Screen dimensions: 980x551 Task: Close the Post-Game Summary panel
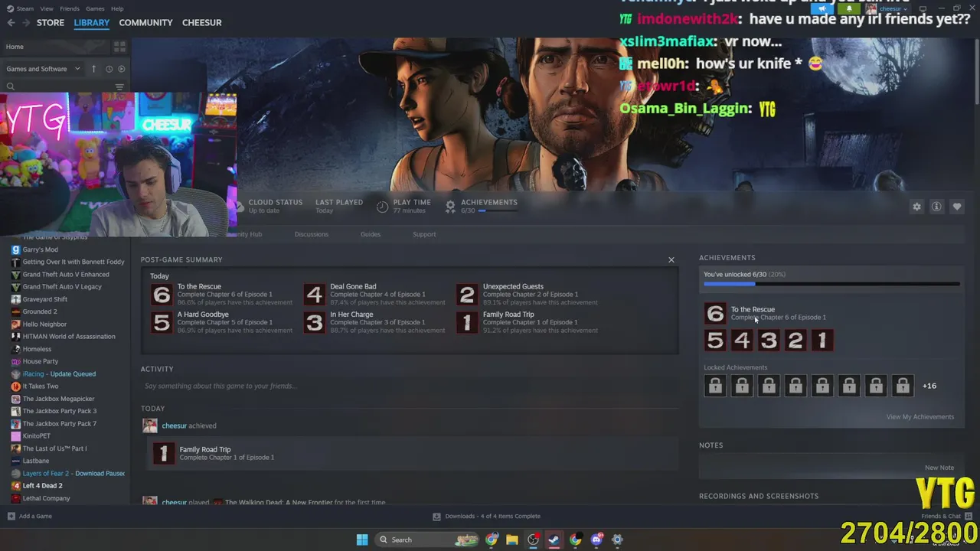click(671, 260)
